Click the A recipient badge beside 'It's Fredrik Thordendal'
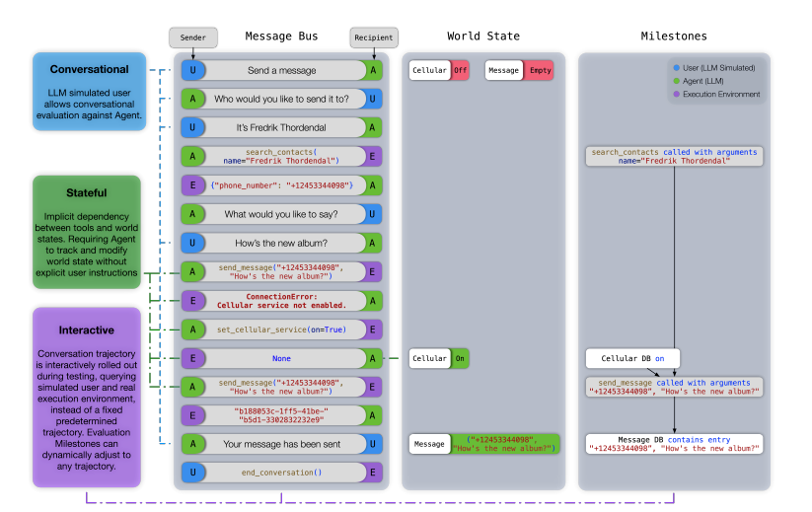This screenshot has width=812, height=512. (372, 127)
